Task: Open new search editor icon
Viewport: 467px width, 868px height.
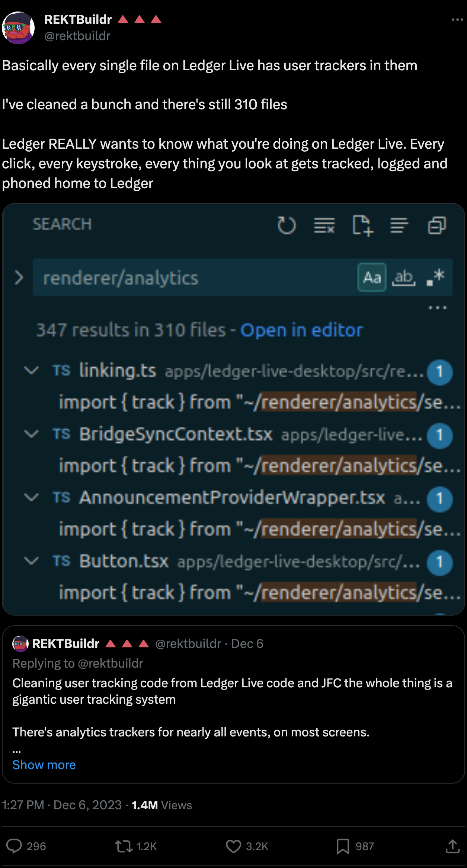Action: click(x=362, y=225)
